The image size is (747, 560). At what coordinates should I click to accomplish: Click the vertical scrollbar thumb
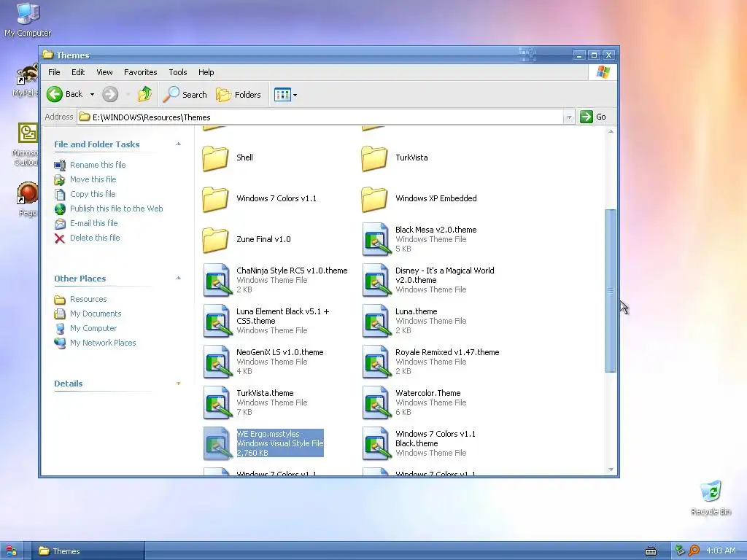click(611, 291)
